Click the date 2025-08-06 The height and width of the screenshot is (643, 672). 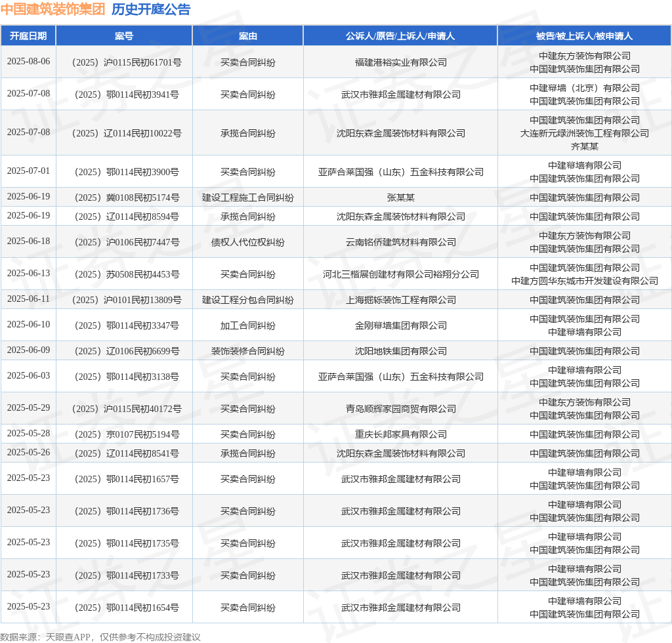click(28, 61)
